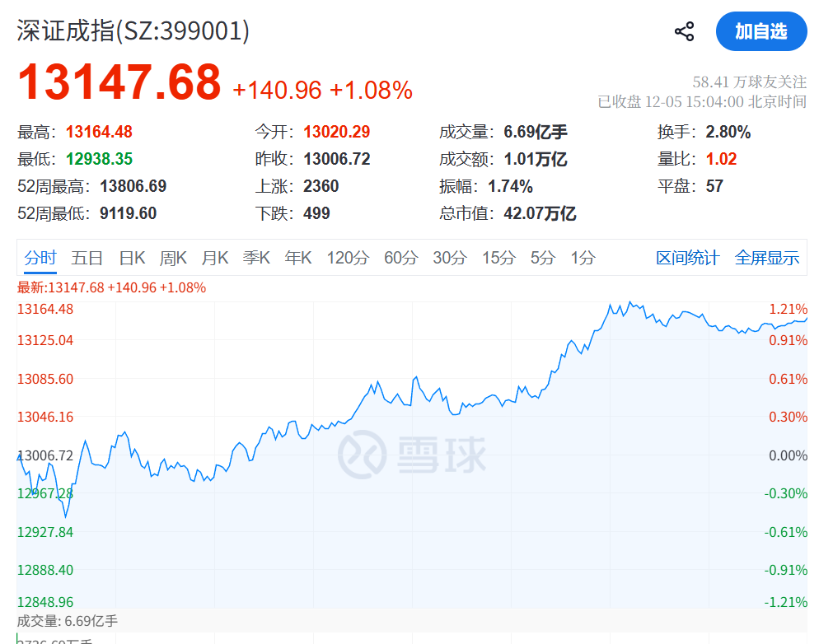Switch to the 60分 interval

point(401,258)
